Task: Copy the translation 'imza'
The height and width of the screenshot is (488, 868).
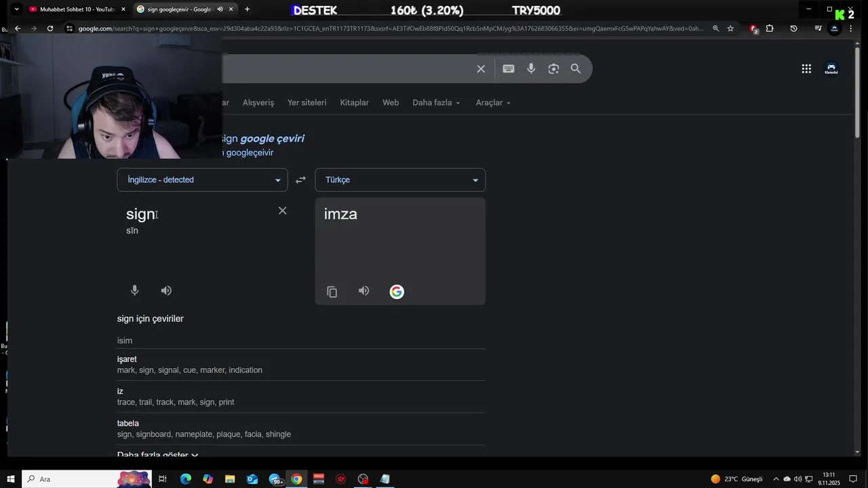Action: click(x=332, y=291)
